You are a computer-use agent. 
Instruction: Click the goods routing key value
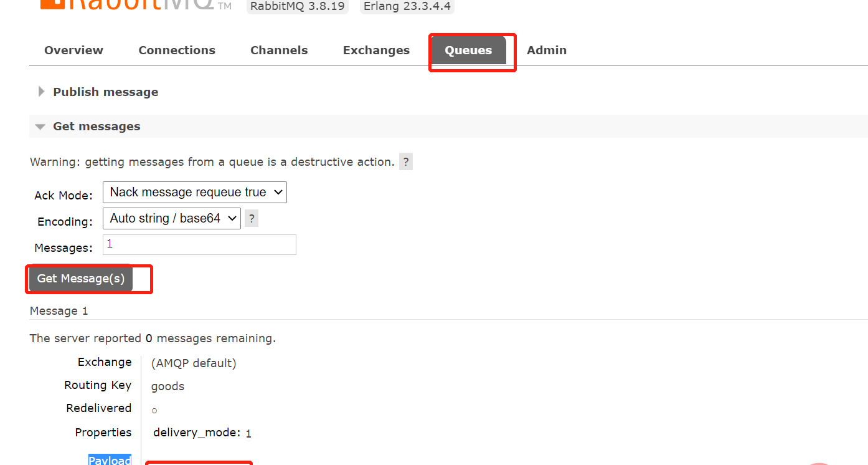pyautogui.click(x=167, y=386)
